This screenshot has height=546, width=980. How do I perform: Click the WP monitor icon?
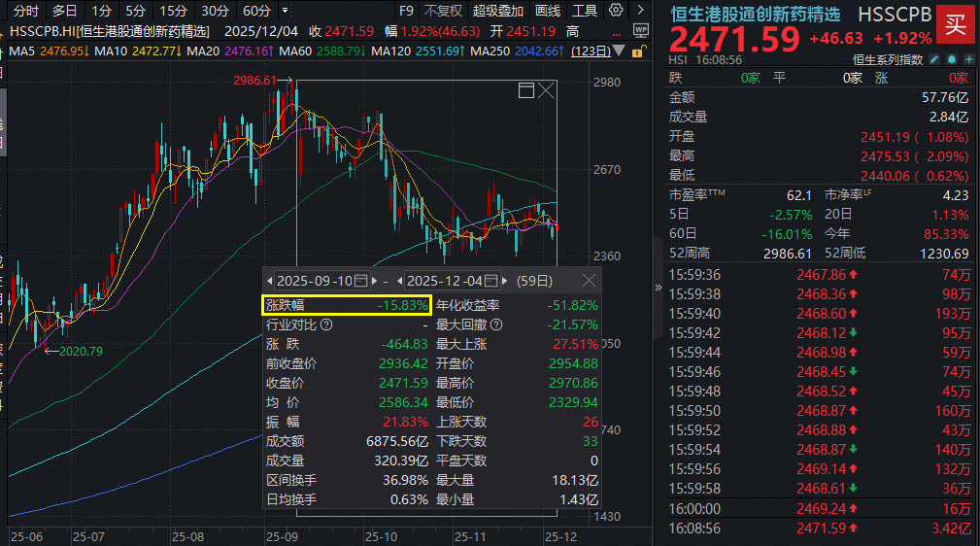point(640,31)
